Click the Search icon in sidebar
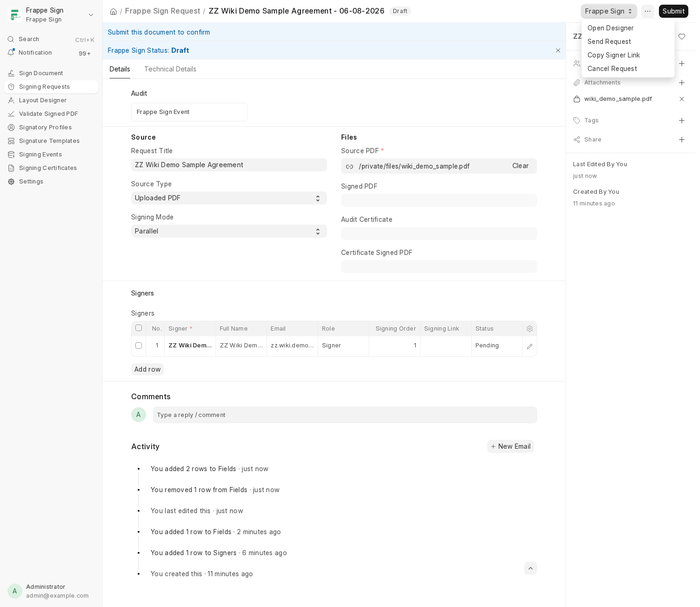The width and height of the screenshot is (700, 607). (11, 39)
